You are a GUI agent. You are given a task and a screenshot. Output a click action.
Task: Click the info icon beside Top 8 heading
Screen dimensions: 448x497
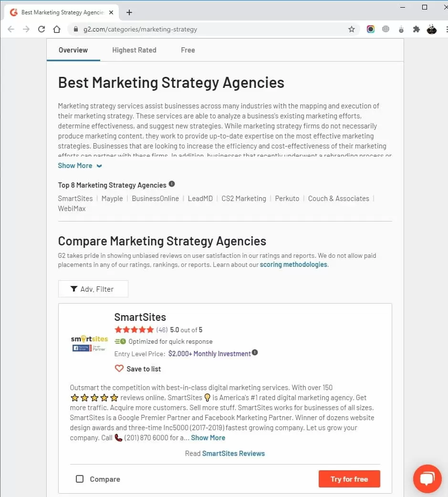coord(171,184)
